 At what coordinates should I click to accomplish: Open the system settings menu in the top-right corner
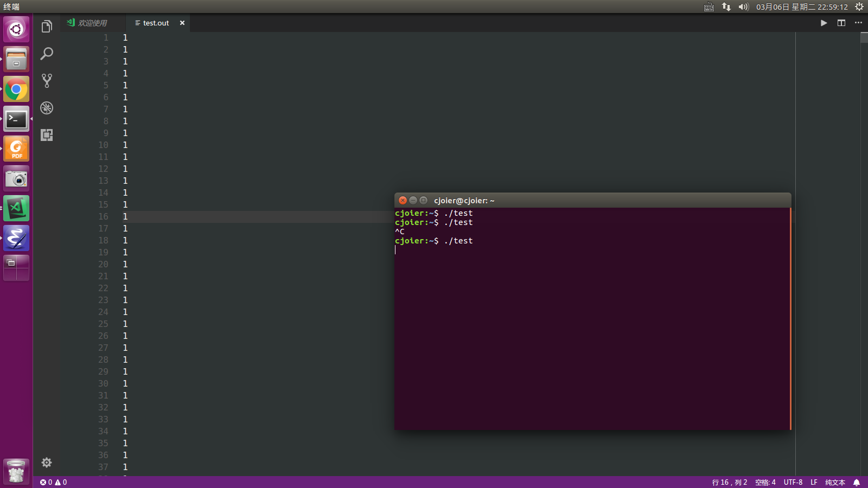pyautogui.click(x=859, y=7)
